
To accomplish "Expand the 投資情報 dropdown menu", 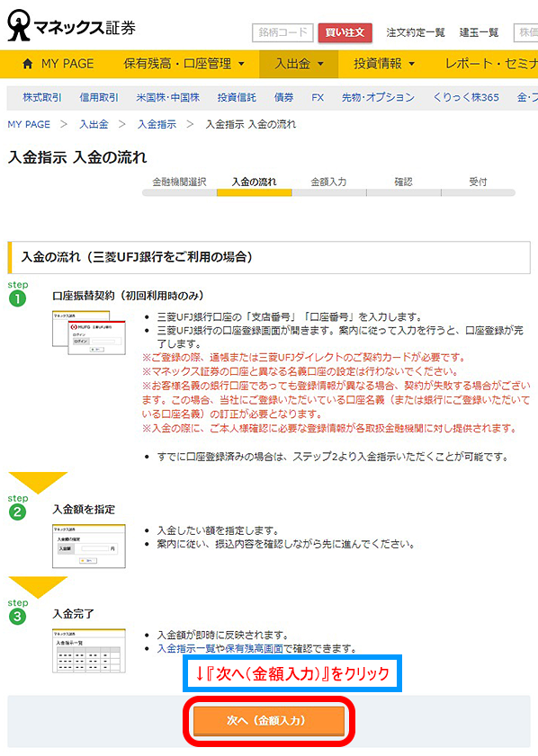I will tap(384, 64).
